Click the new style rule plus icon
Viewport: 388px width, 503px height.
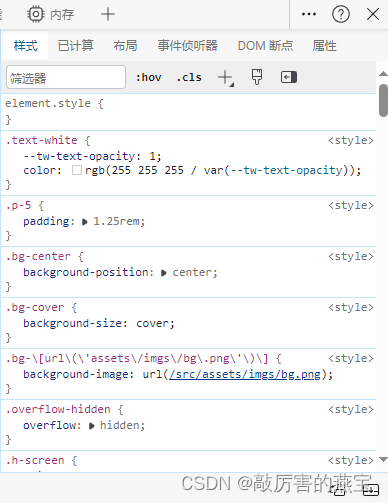(x=226, y=78)
